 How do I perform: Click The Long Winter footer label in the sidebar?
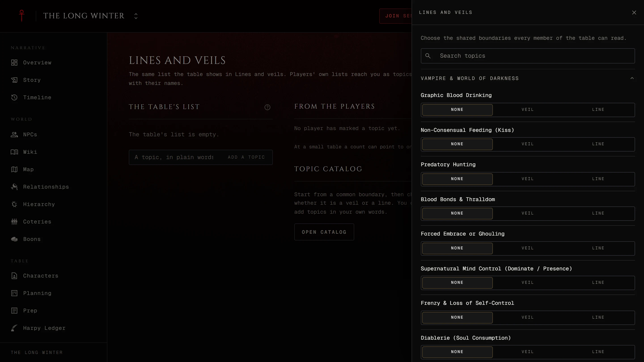[36, 352]
